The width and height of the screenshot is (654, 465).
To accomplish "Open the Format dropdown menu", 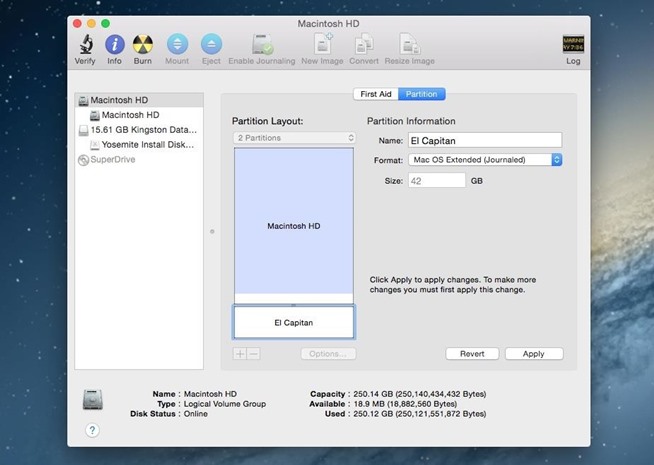I will [485, 159].
